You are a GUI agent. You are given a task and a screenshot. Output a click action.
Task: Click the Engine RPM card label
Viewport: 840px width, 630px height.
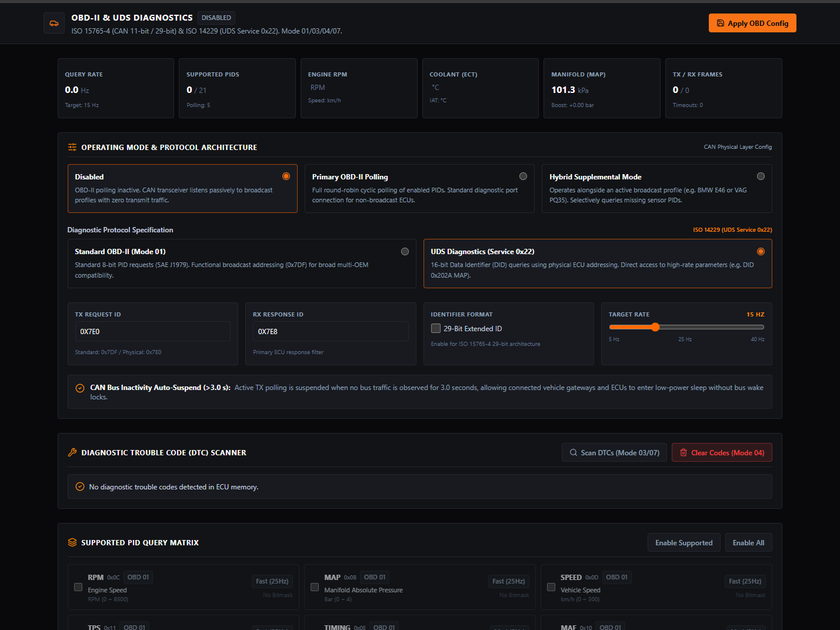click(x=328, y=75)
